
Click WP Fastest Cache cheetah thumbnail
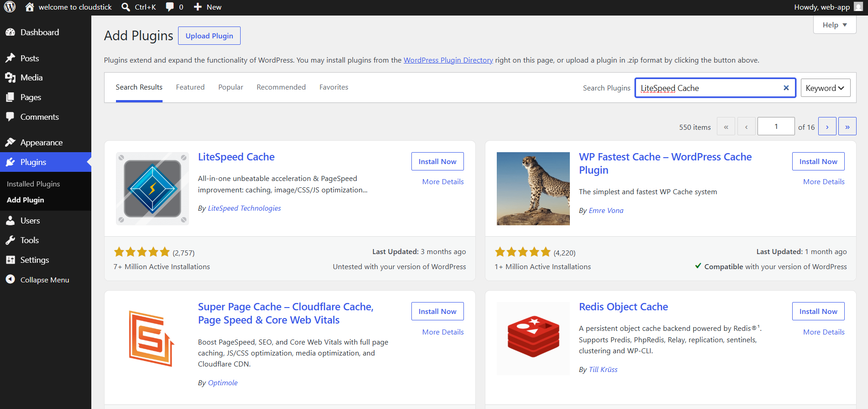[533, 189]
